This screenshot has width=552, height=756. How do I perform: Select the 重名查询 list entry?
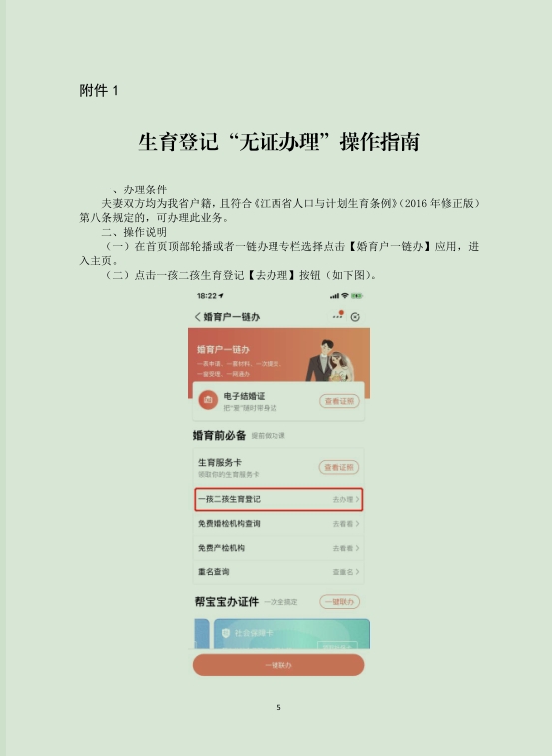pyautogui.click(x=278, y=572)
